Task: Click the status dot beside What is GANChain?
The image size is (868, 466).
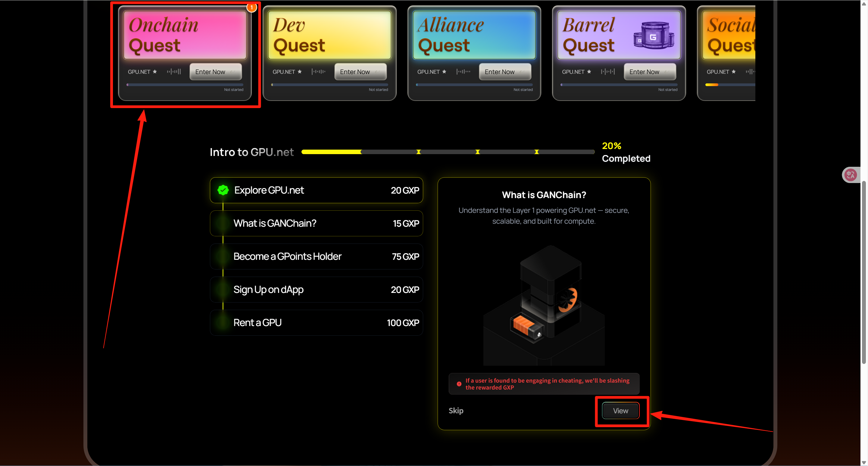Action: pos(223,223)
